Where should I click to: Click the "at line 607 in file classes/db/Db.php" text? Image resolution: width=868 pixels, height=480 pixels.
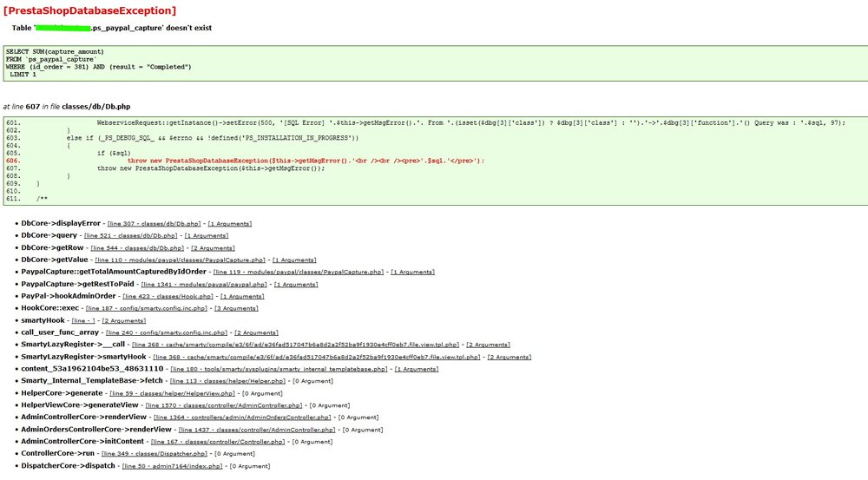[67, 107]
